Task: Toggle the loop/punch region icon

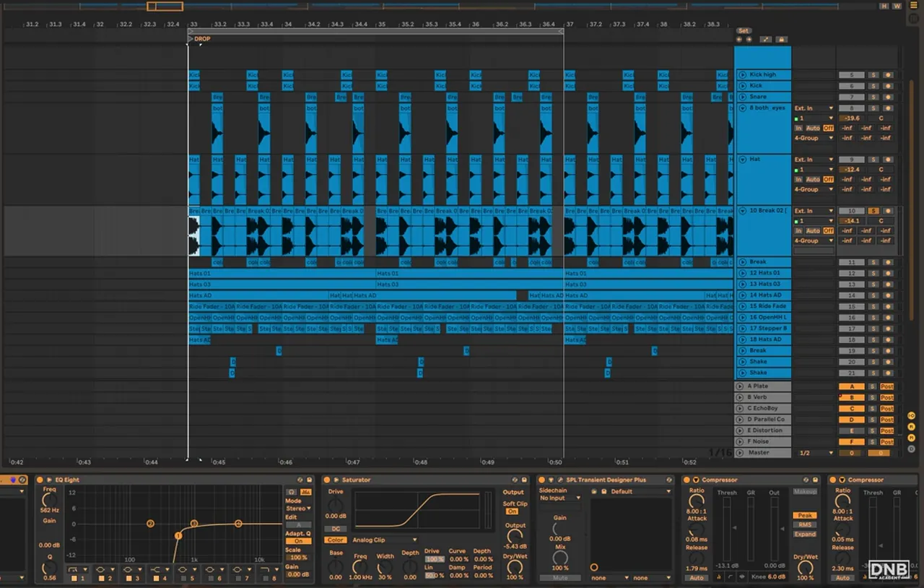Action: tap(766, 39)
